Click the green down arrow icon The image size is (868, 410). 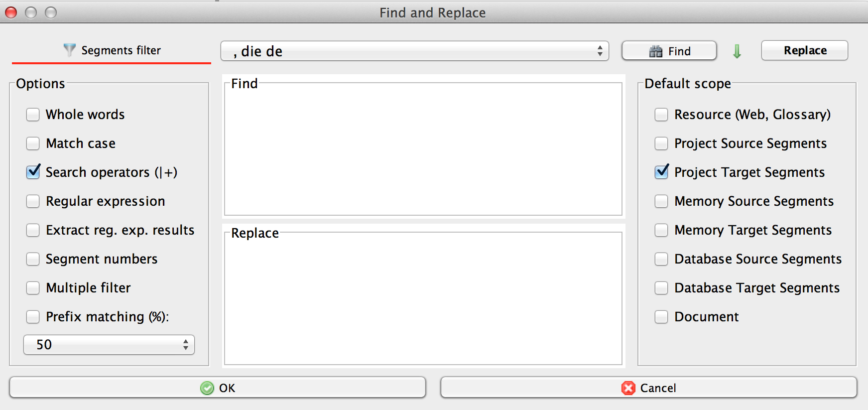pos(737,51)
